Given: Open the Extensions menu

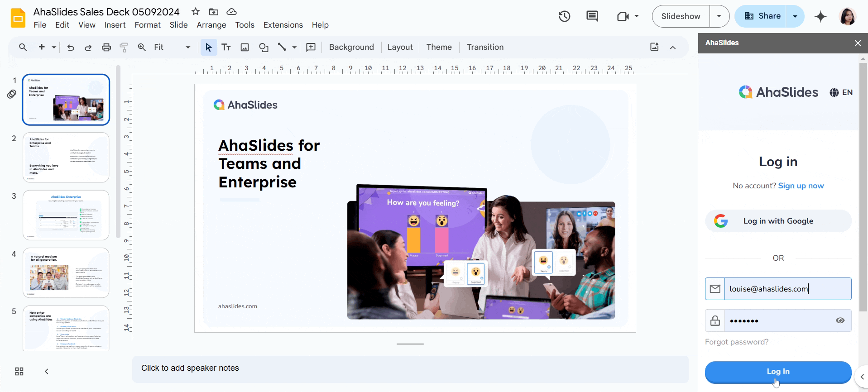Looking at the screenshot, I should tap(283, 25).
